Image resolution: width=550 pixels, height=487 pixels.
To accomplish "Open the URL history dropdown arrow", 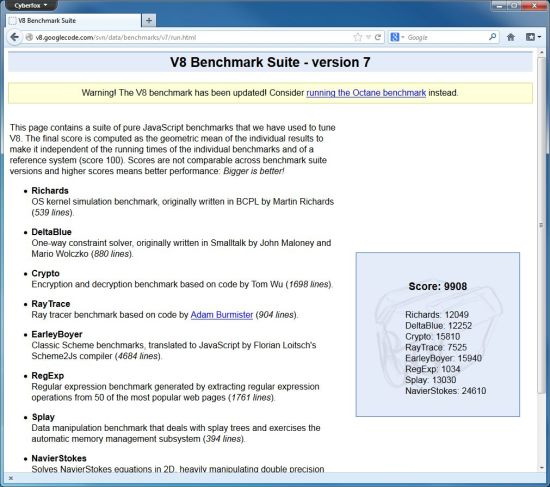I will click(368, 37).
